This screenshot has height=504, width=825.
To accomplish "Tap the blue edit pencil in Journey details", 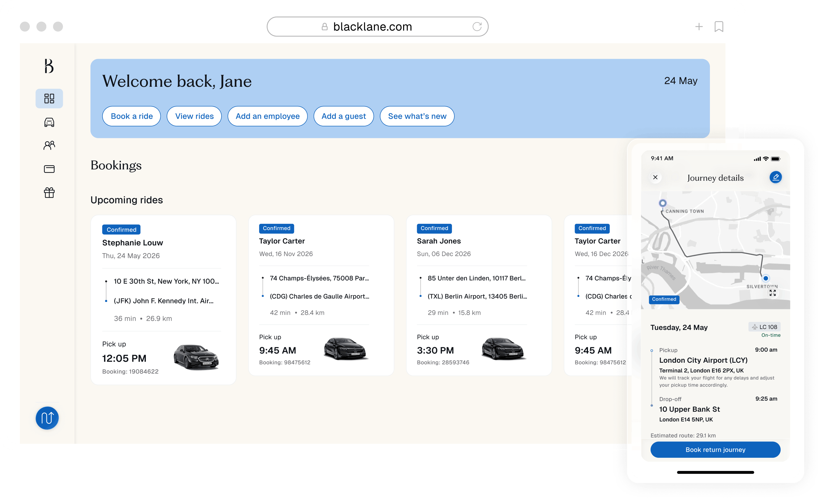I will [x=775, y=177].
